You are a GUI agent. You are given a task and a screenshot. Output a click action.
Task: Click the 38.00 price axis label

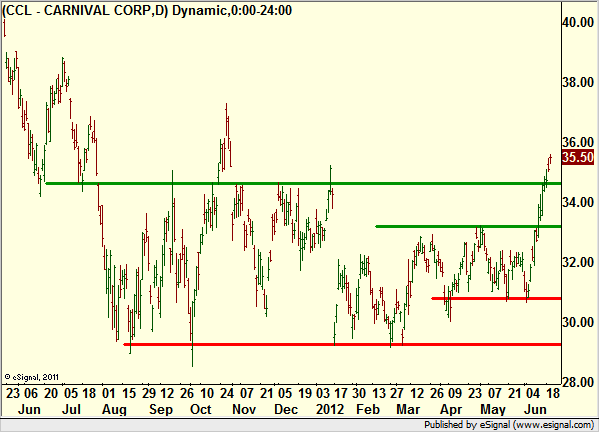coord(578,82)
